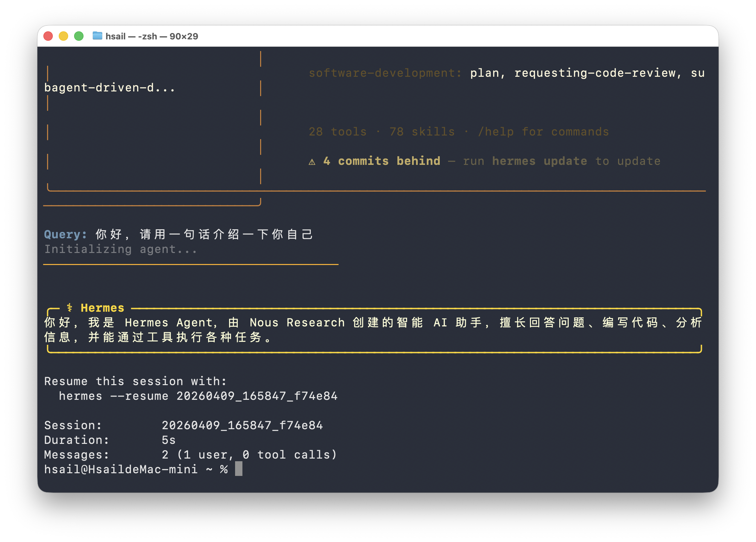Click the folder icon in the title bar
756x542 pixels.
pos(97,36)
